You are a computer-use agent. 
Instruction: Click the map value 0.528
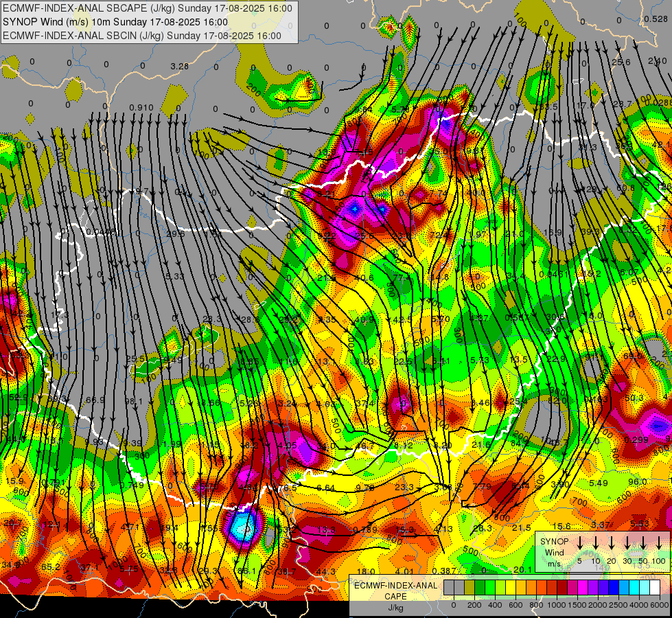[x=656, y=19]
